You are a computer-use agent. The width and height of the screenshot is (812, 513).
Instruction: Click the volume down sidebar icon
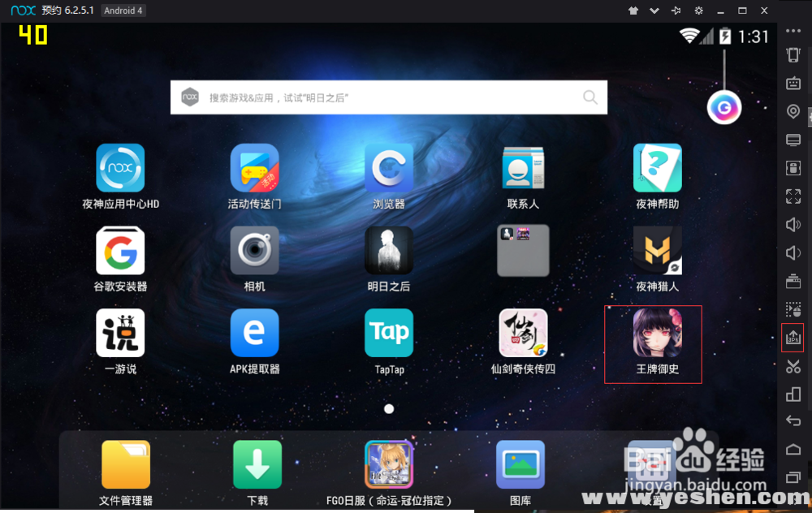pos(793,252)
